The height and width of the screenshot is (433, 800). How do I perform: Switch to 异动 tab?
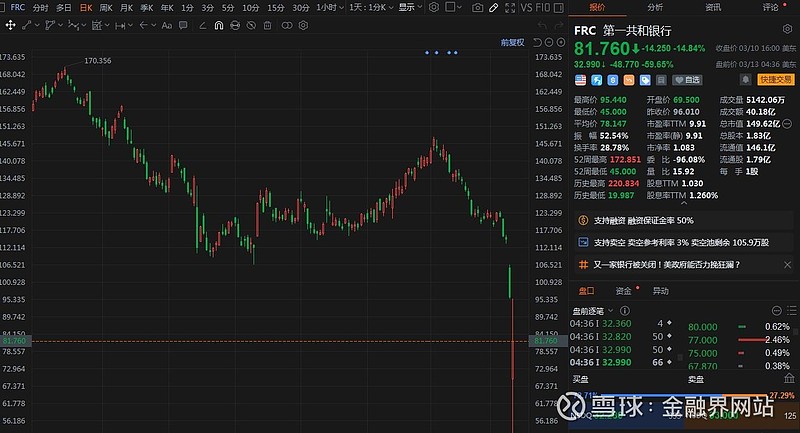[660, 291]
